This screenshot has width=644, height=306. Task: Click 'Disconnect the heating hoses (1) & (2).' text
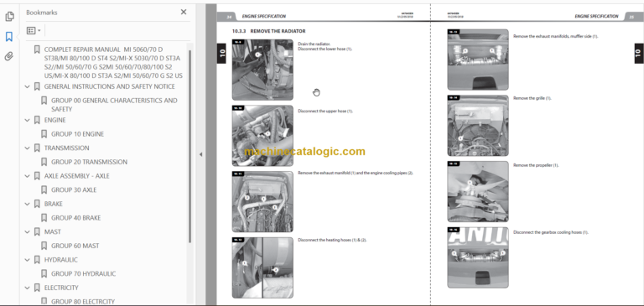[332, 240]
